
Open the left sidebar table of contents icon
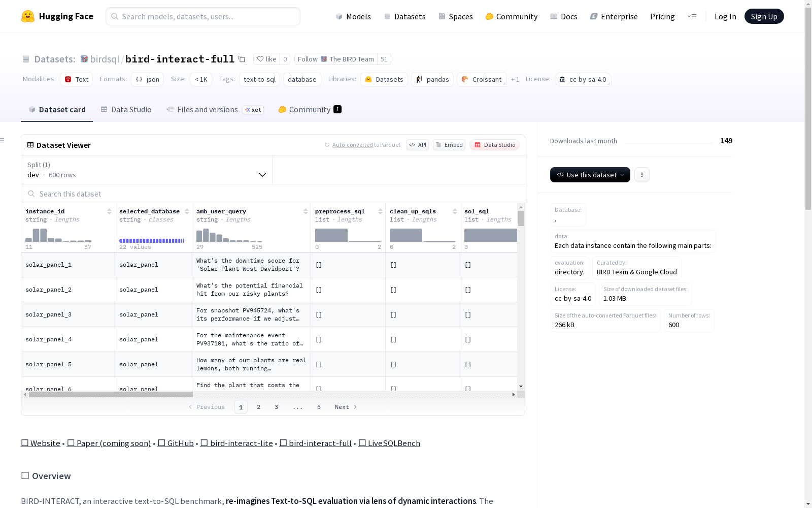3,140
